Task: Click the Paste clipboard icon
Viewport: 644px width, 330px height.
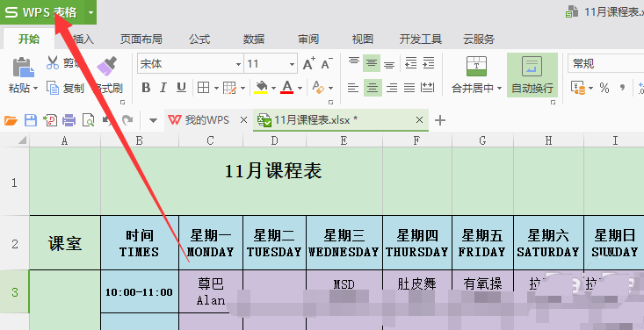Action: pos(23,68)
